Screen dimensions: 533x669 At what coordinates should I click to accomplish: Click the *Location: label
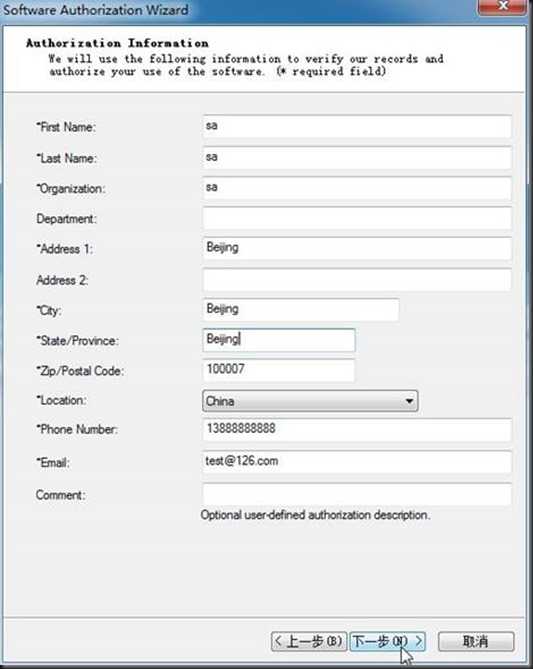pyautogui.click(x=61, y=400)
